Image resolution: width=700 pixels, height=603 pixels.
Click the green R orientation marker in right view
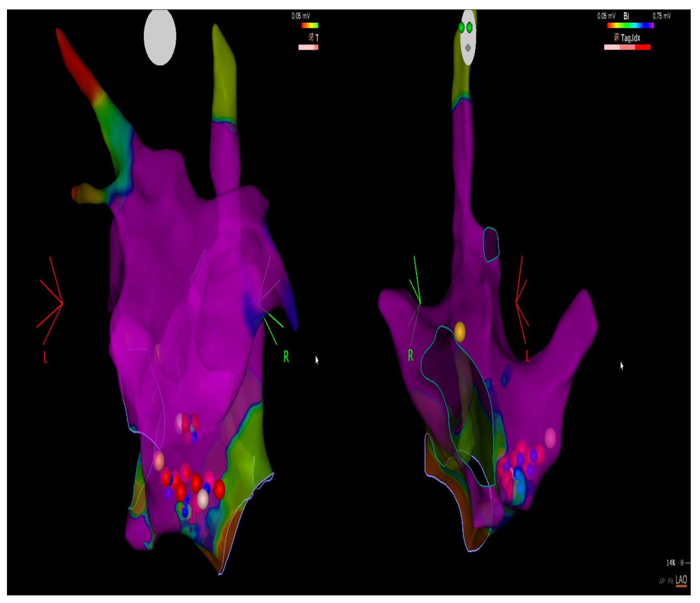[410, 355]
